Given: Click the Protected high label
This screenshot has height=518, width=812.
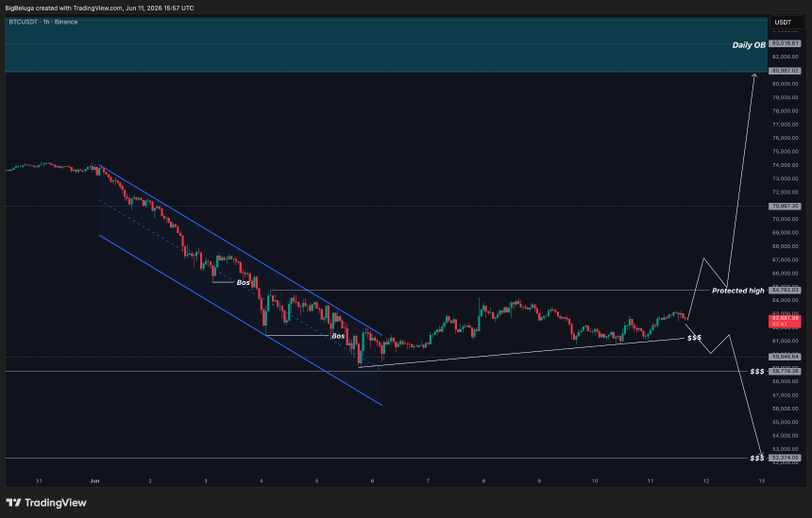Looking at the screenshot, I should coord(737,291).
